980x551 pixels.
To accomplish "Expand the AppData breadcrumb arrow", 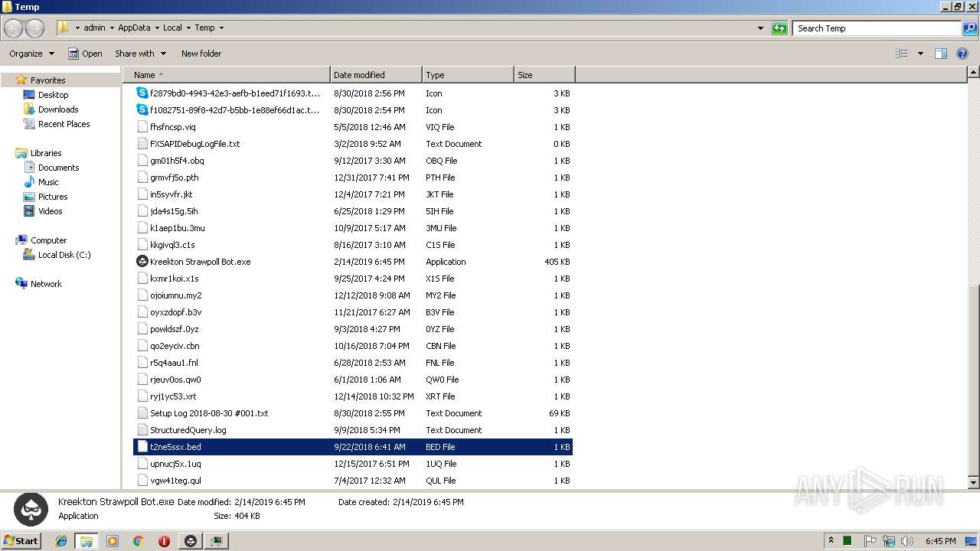I will (x=156, y=28).
